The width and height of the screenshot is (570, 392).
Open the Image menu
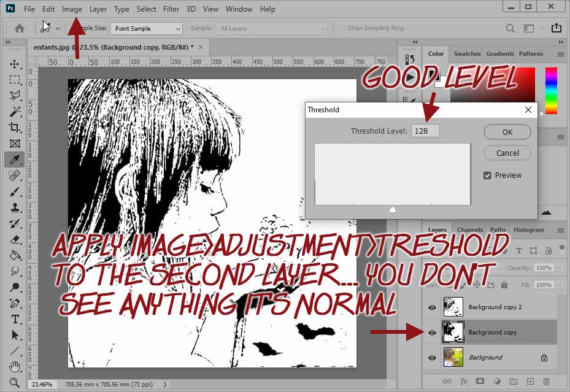72,9
